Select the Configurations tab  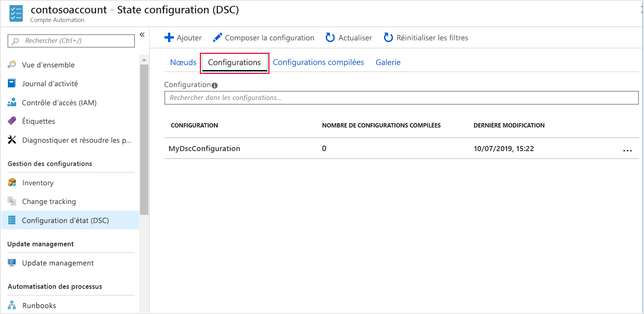click(234, 63)
